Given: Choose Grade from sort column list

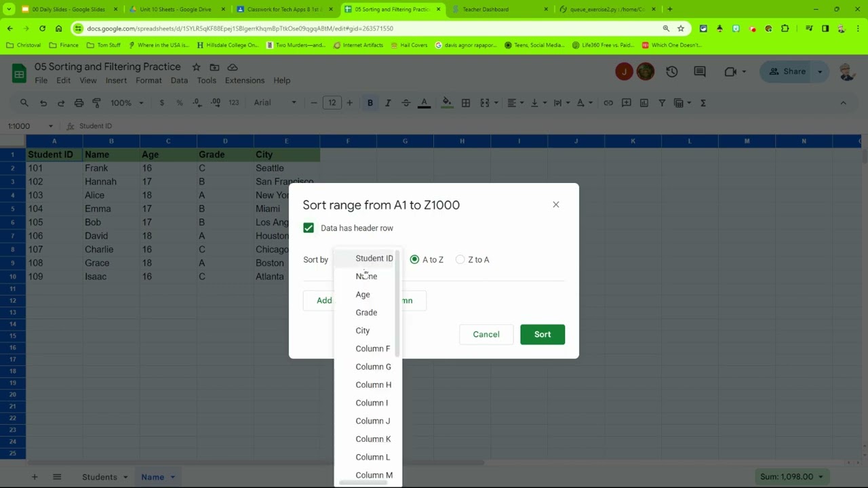Looking at the screenshot, I should pyautogui.click(x=366, y=312).
